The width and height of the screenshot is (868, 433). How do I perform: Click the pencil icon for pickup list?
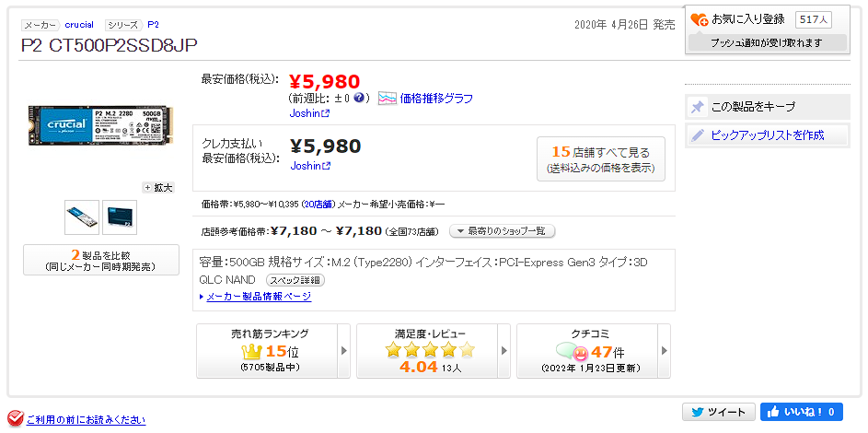(698, 135)
